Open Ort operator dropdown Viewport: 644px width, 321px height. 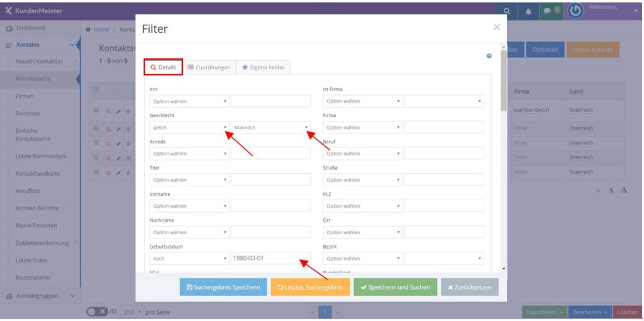tap(363, 232)
